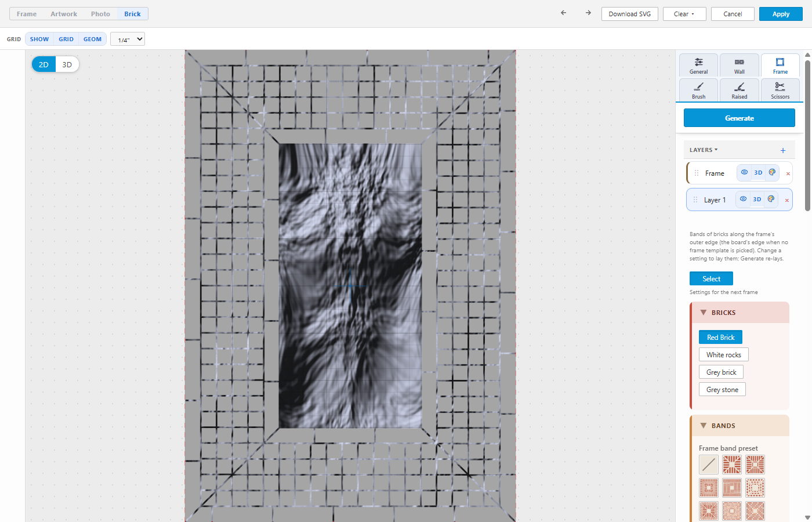Open the General settings tool
812x522 pixels.
699,66
